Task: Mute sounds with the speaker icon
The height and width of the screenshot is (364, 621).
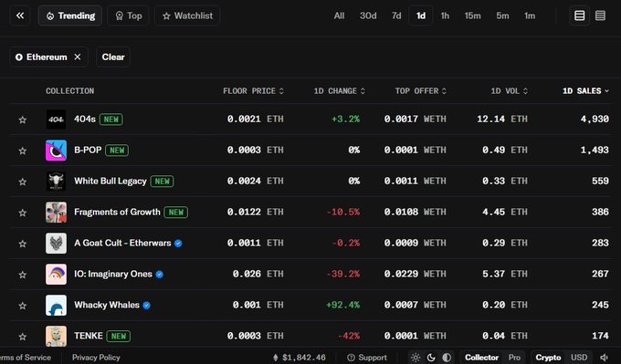Action: click(x=604, y=358)
